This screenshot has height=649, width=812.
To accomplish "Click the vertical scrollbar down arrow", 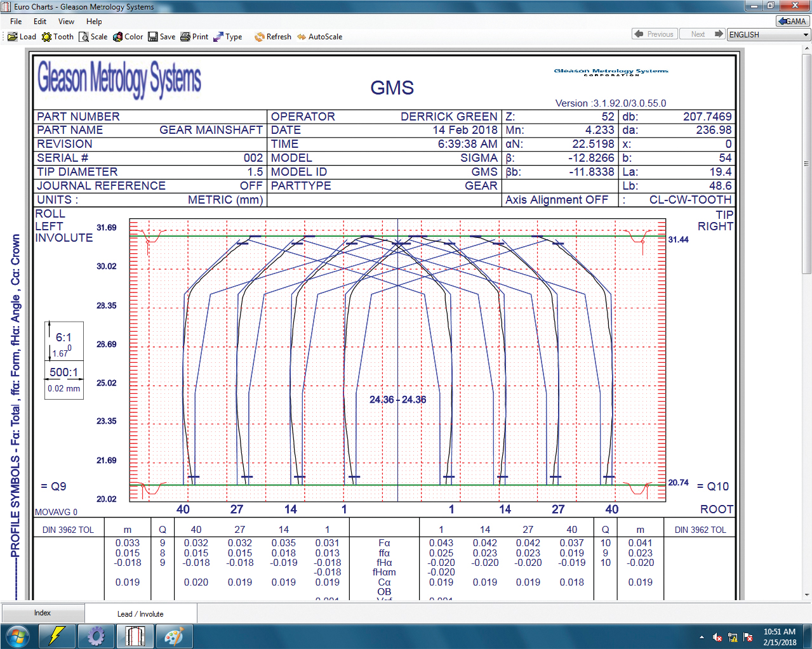I will click(x=807, y=595).
